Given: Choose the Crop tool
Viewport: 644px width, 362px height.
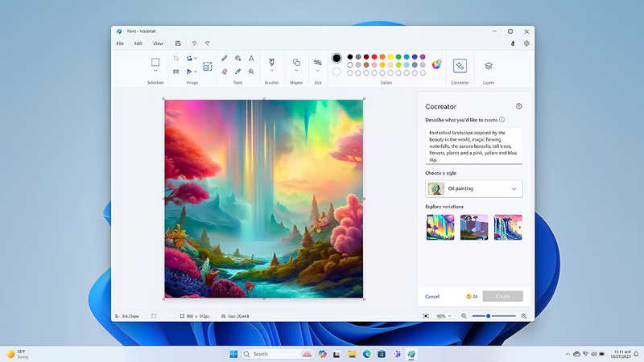Looking at the screenshot, I should pyautogui.click(x=176, y=58).
